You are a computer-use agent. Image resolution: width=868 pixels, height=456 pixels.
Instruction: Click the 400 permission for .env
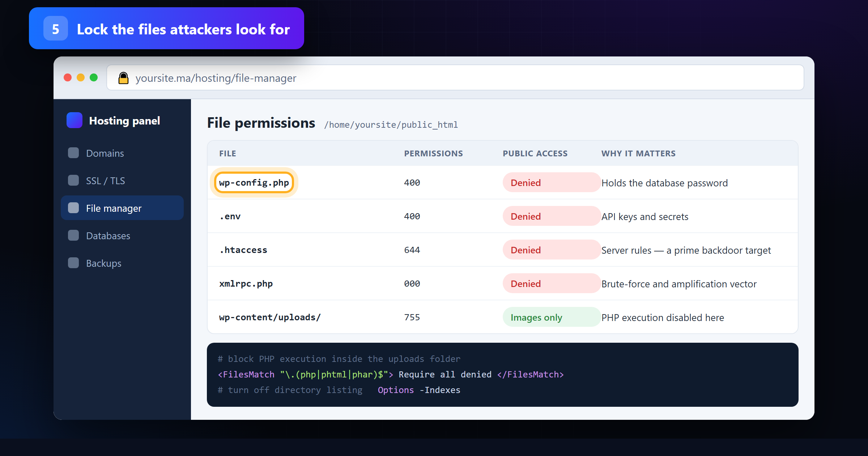click(x=412, y=216)
